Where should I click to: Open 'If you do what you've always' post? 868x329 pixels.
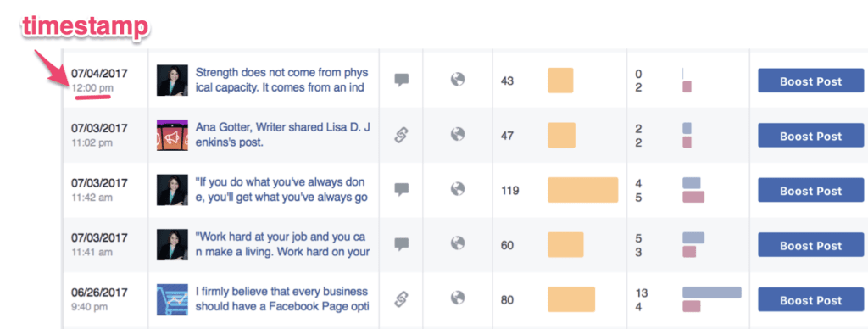(x=281, y=190)
